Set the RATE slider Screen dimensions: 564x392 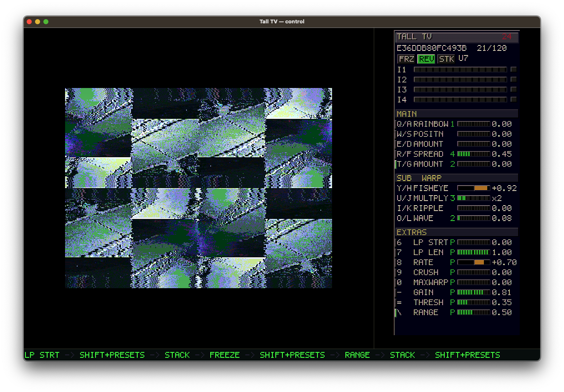pyautogui.click(x=473, y=262)
